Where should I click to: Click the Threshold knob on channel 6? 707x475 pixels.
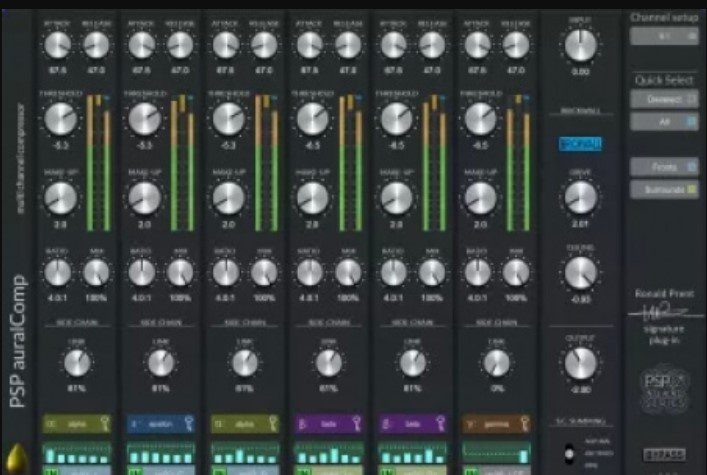(480, 119)
